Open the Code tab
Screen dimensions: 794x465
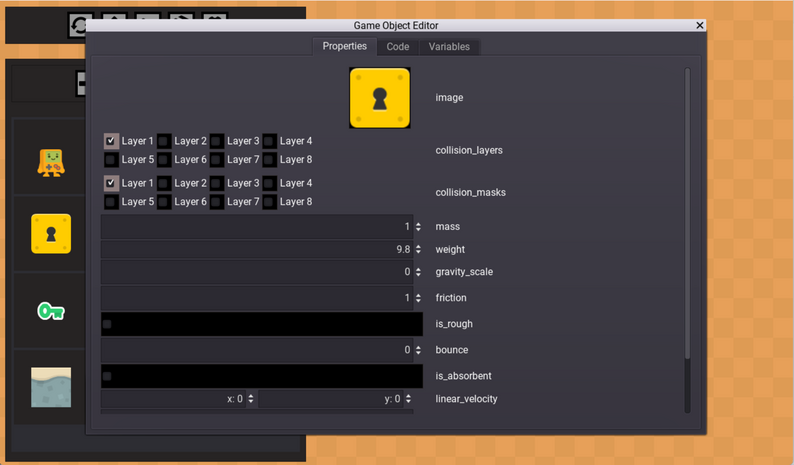click(x=398, y=47)
